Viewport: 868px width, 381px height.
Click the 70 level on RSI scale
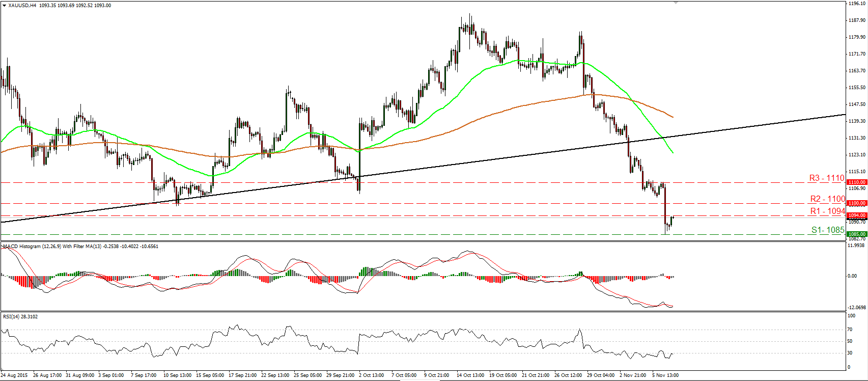(851, 330)
